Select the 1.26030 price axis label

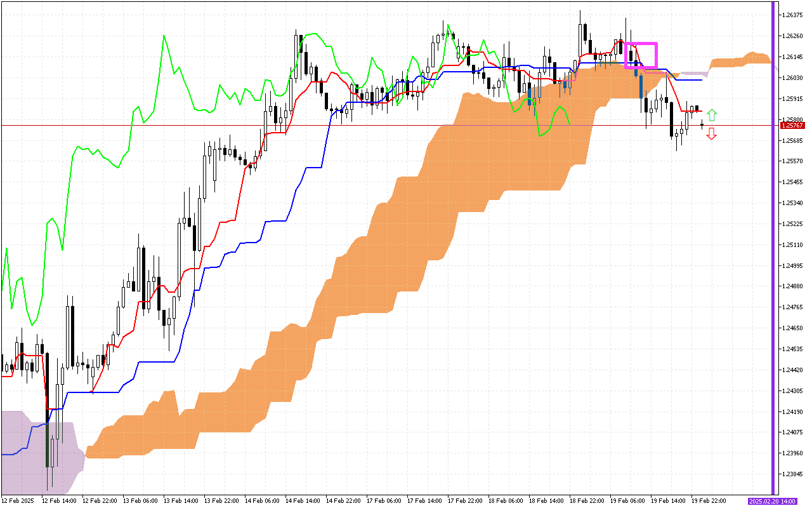[x=793, y=77]
